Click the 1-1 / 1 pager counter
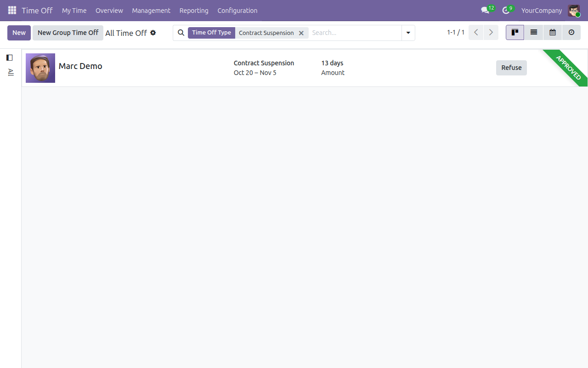The height and width of the screenshot is (368, 588). coord(456,33)
